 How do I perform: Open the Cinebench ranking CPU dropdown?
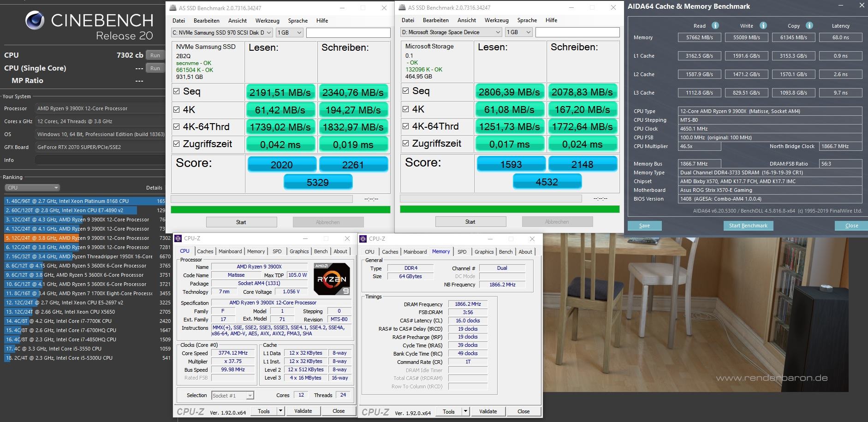[32, 188]
